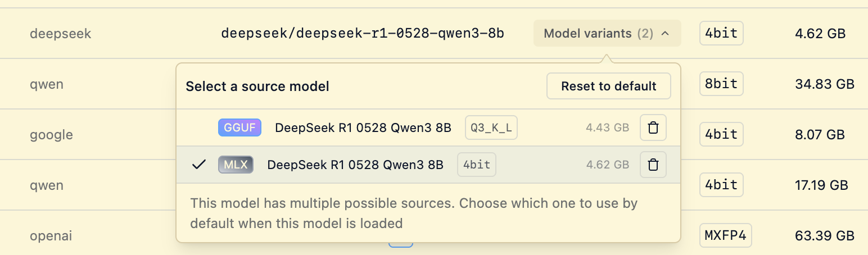Viewport: 868px width, 255px height.
Task: Select the google publisher row
Action: [51, 135]
